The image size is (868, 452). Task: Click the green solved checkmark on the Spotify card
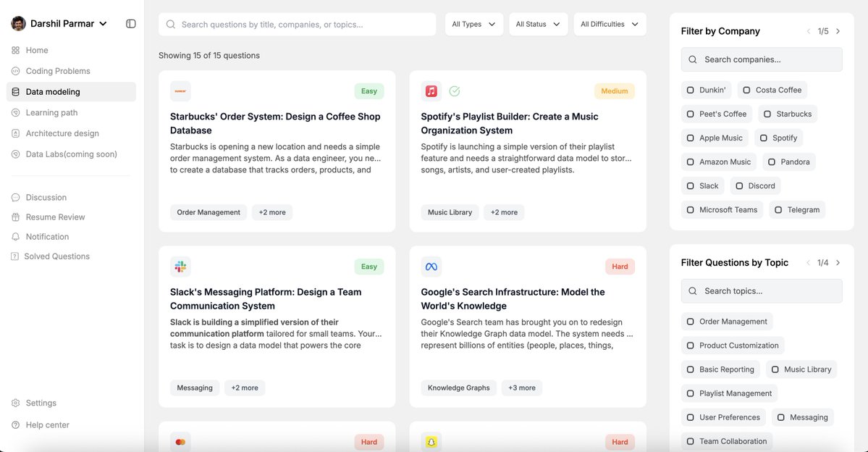coord(455,91)
